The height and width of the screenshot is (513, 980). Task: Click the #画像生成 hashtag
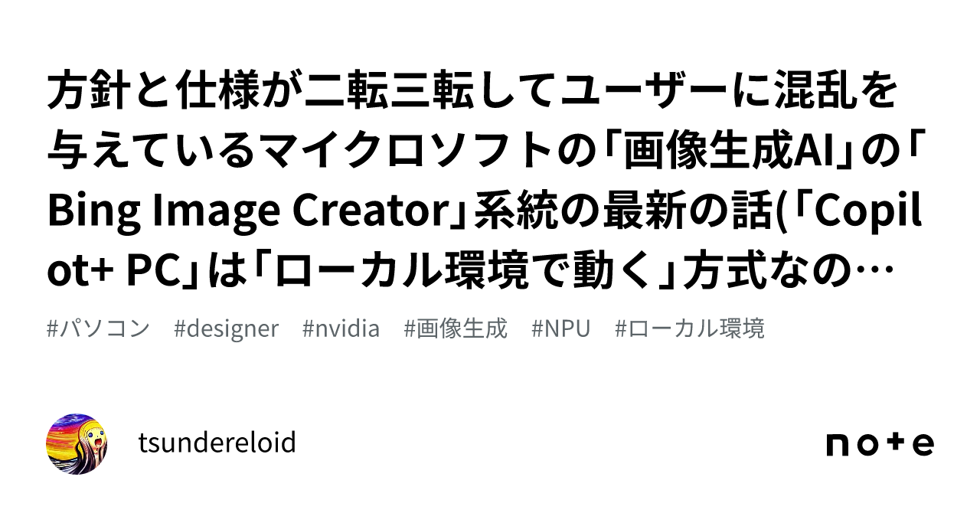click(x=456, y=328)
